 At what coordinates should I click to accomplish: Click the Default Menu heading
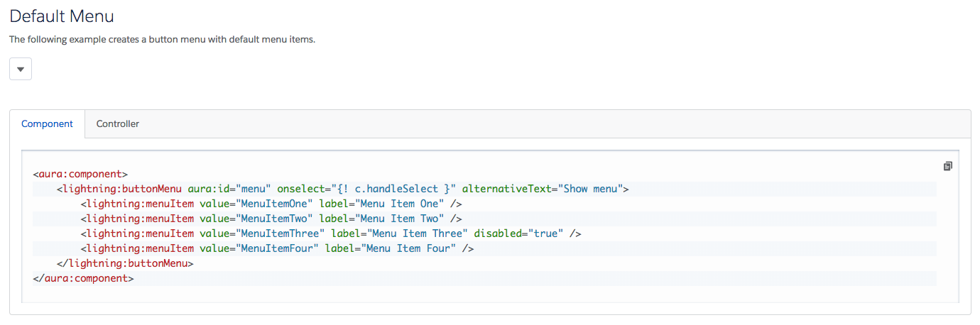[62, 16]
